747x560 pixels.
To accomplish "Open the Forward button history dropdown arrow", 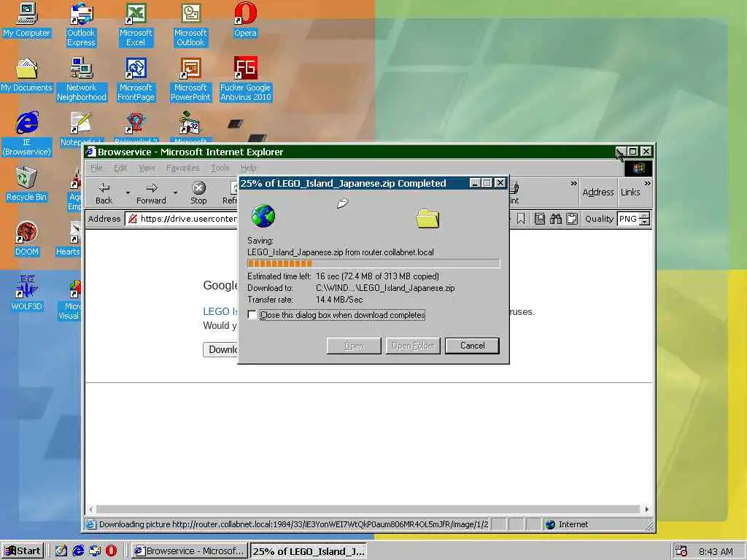I will (x=175, y=192).
